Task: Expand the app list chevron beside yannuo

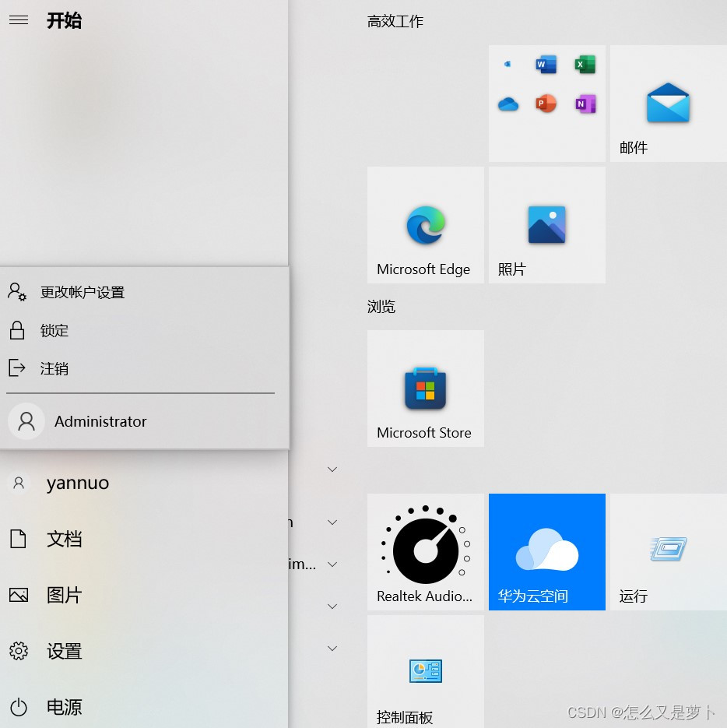Action: (x=332, y=470)
